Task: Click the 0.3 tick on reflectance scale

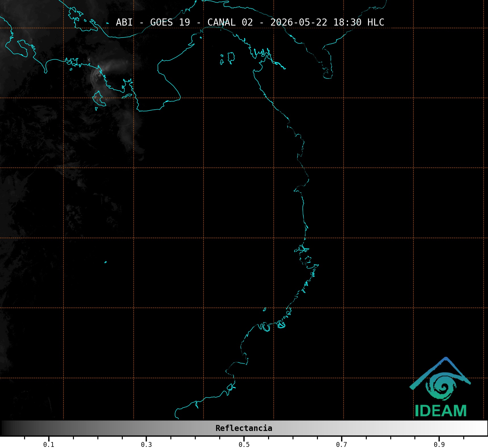Action: (146, 444)
